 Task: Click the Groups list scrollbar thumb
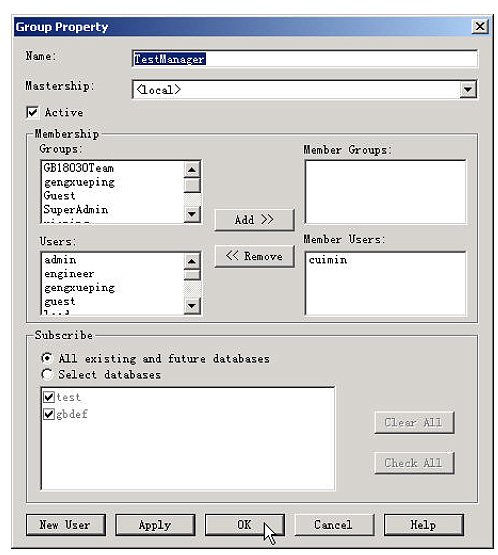(x=192, y=185)
